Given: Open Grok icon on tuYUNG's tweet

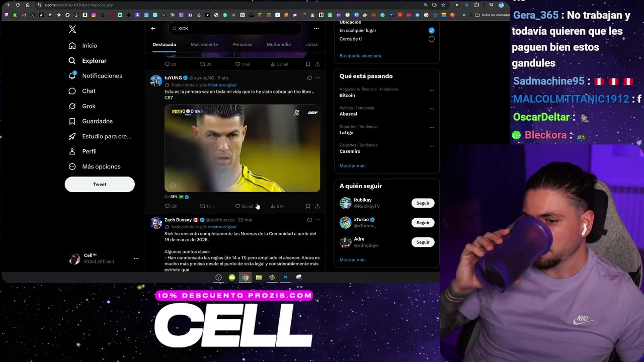Looking at the screenshot, I should click(309, 78).
